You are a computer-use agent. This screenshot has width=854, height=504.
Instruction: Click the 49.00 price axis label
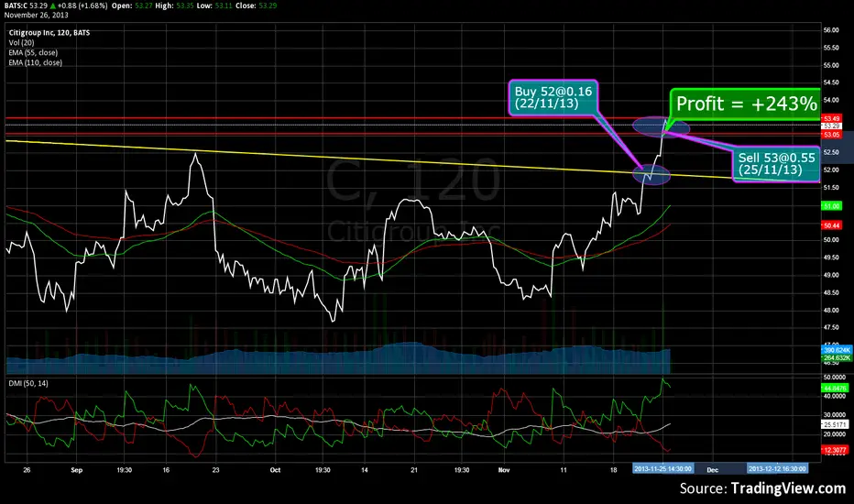click(x=831, y=275)
